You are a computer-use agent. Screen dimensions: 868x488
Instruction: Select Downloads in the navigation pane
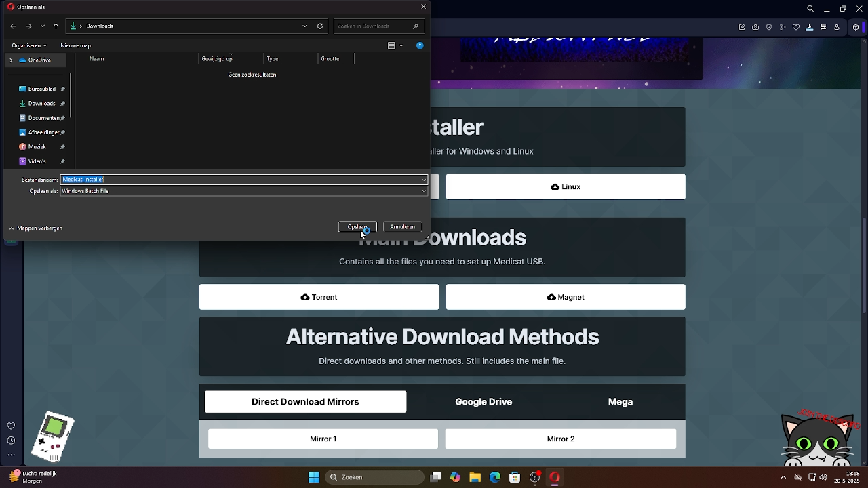41,104
